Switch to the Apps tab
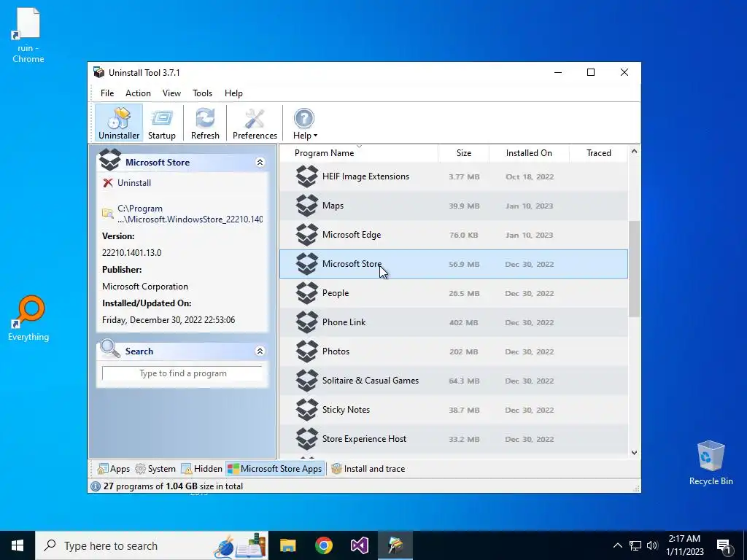Screen dimensions: 747x560 [113, 469]
